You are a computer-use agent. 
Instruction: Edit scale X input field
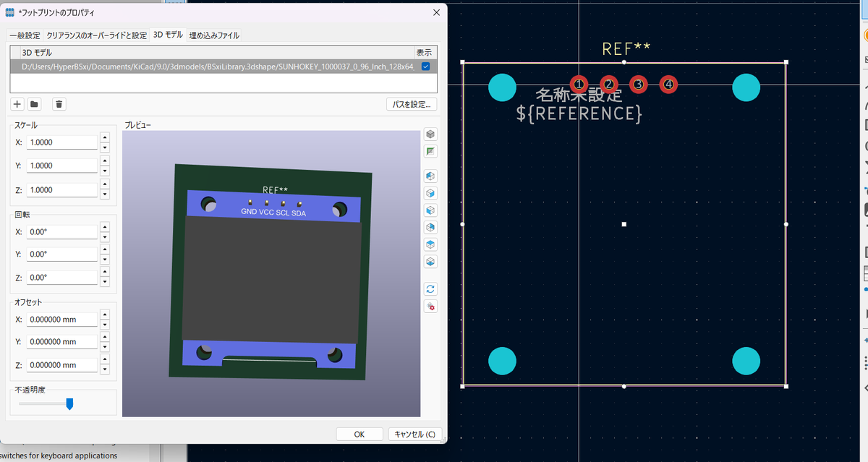[x=62, y=142]
